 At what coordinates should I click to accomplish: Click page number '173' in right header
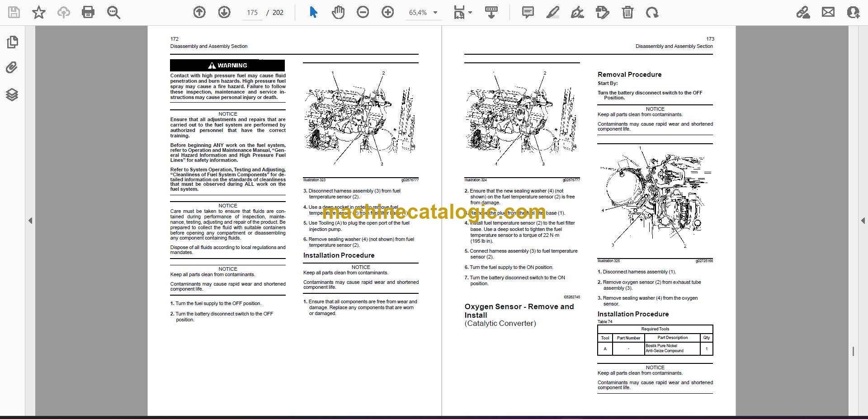click(x=710, y=39)
